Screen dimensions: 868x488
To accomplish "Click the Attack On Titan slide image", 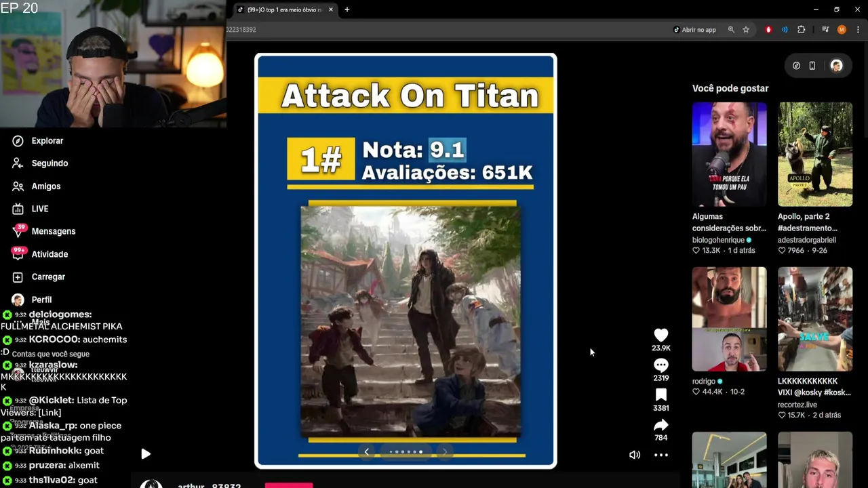I will [x=411, y=321].
